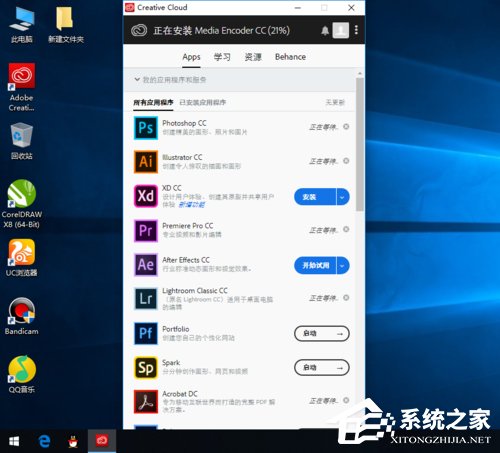
Task: Switch to the Behance tab
Action: pos(290,57)
